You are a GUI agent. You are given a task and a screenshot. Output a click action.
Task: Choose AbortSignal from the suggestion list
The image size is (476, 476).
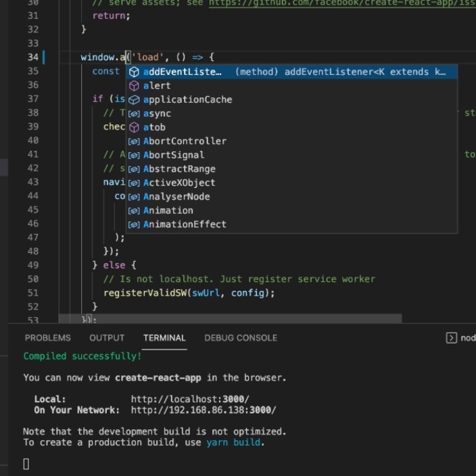pyautogui.click(x=174, y=155)
